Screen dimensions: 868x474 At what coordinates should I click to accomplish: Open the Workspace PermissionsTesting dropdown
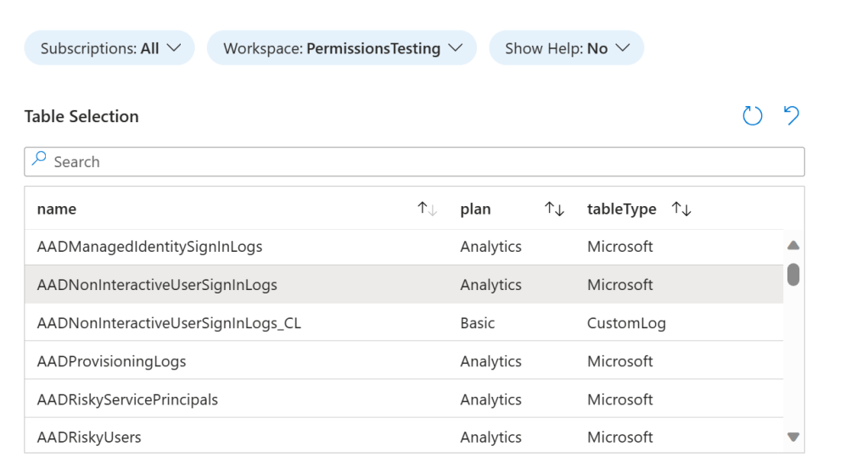(x=342, y=48)
